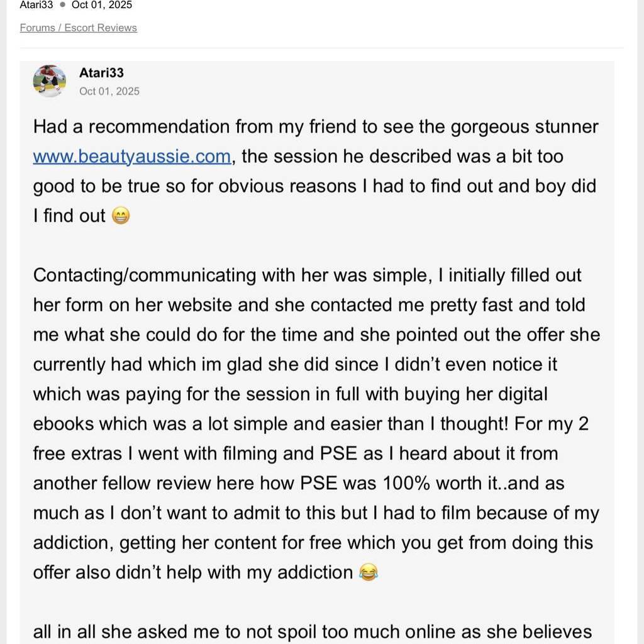Click the paragraph starting "Had a recommendation"

click(x=314, y=171)
